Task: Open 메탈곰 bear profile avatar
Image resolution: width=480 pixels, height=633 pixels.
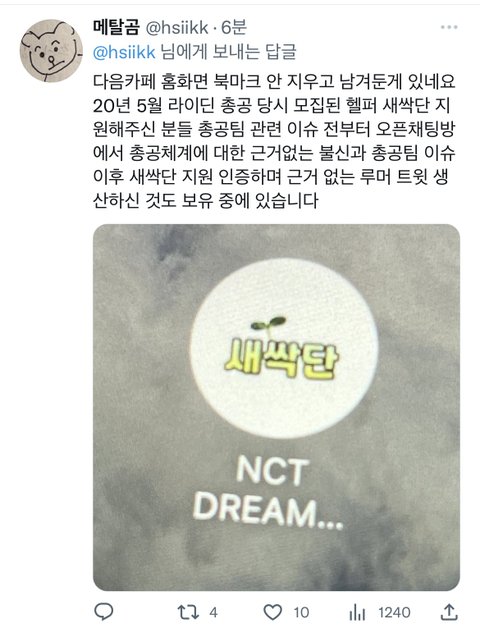Action: 51,51
